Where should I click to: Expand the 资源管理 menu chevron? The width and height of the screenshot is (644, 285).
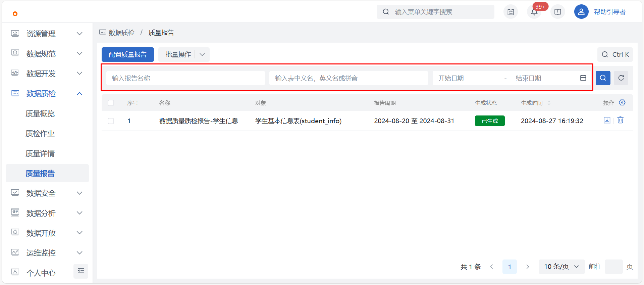(79, 34)
